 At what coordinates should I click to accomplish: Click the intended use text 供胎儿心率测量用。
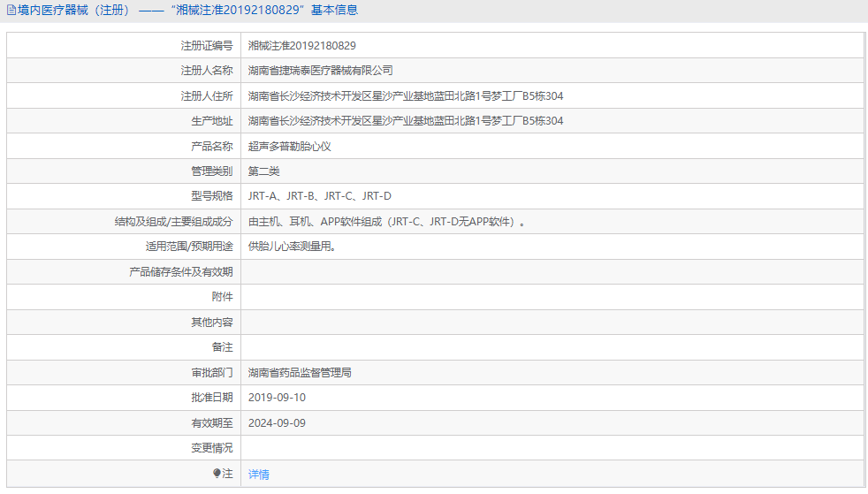click(293, 247)
